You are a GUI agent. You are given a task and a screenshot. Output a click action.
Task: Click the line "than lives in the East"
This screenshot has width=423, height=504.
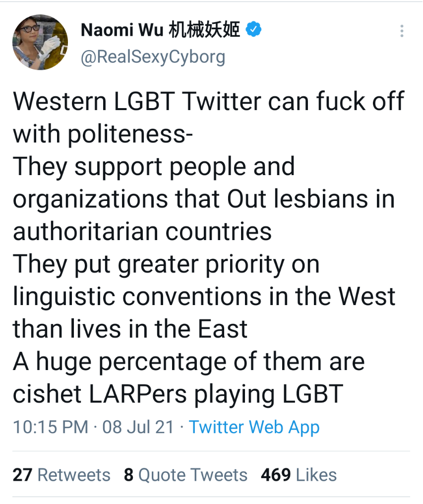(x=130, y=328)
